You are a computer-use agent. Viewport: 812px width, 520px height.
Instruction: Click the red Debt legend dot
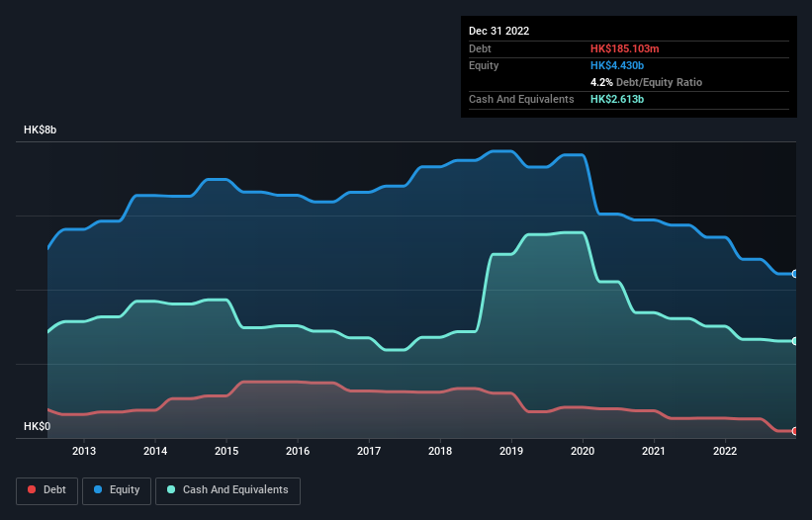[x=32, y=489]
